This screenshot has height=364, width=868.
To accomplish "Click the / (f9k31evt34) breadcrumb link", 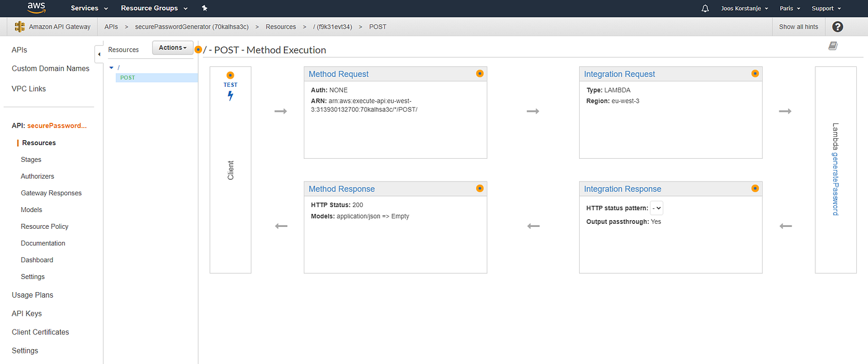I will coord(332,27).
